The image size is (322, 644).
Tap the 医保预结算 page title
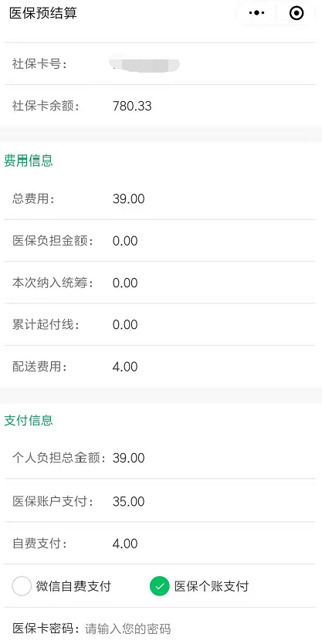point(43,13)
